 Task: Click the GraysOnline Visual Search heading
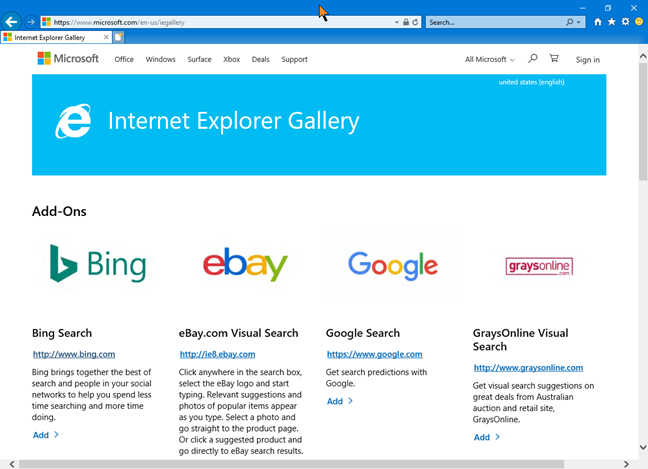(520, 340)
